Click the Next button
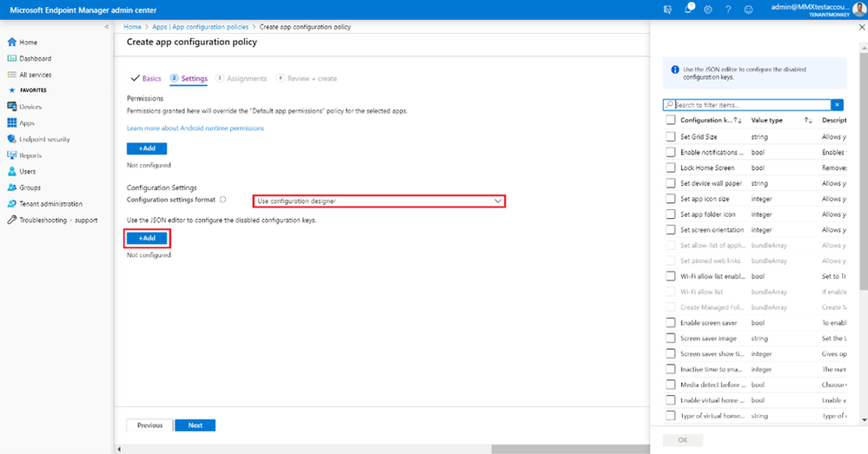 [x=195, y=425]
